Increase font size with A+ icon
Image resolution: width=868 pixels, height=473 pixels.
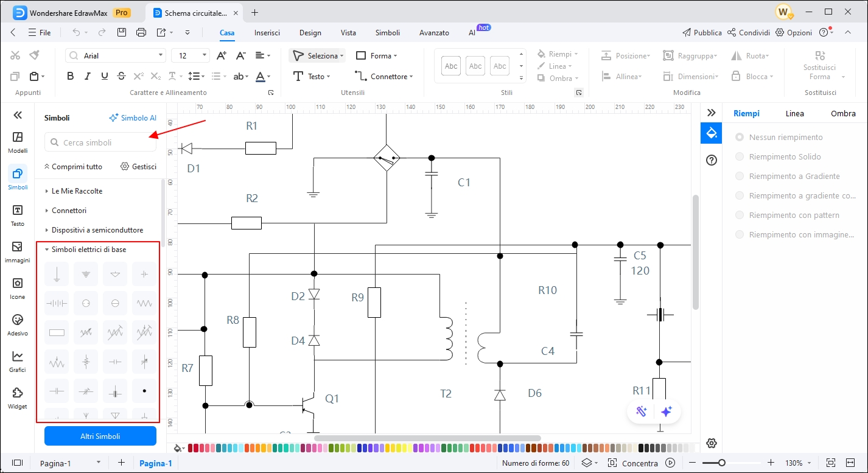(x=222, y=55)
